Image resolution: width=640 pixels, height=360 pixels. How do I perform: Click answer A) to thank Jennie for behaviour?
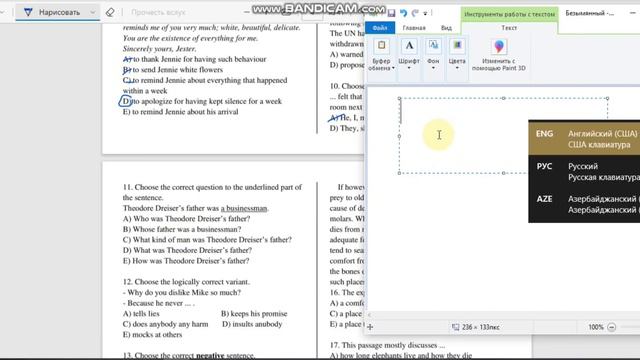tap(195, 59)
